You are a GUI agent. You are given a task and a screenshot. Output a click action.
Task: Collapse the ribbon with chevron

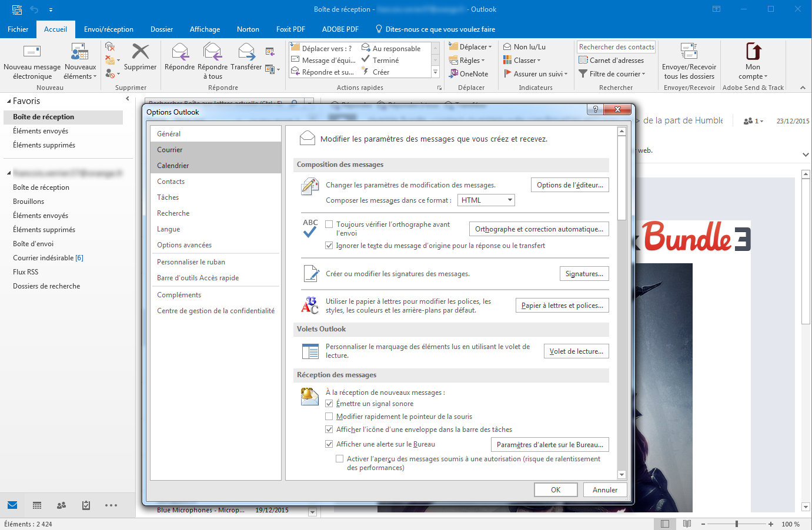tap(803, 88)
